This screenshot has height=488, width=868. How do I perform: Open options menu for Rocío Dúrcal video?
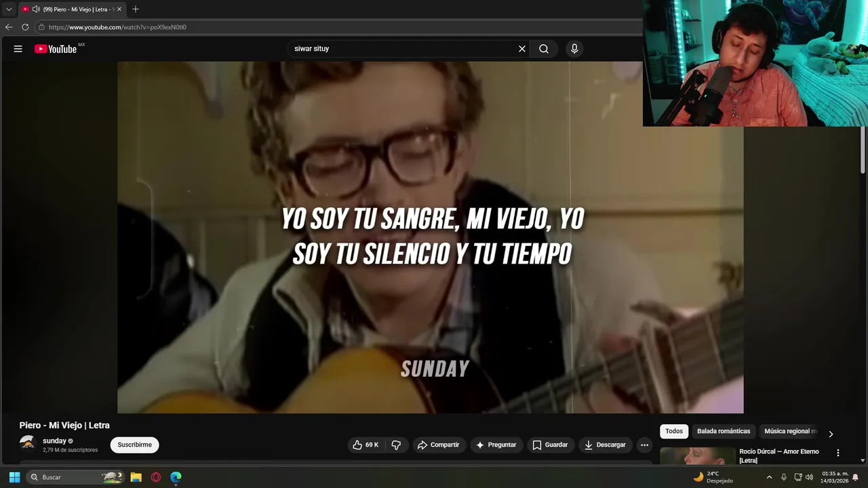coord(837,453)
